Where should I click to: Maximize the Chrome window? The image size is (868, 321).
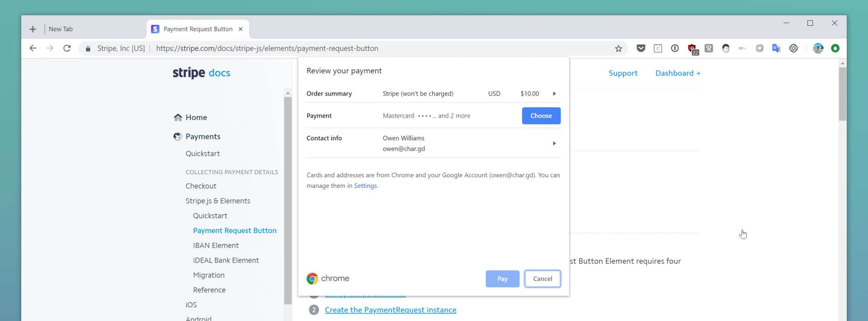coord(810,23)
